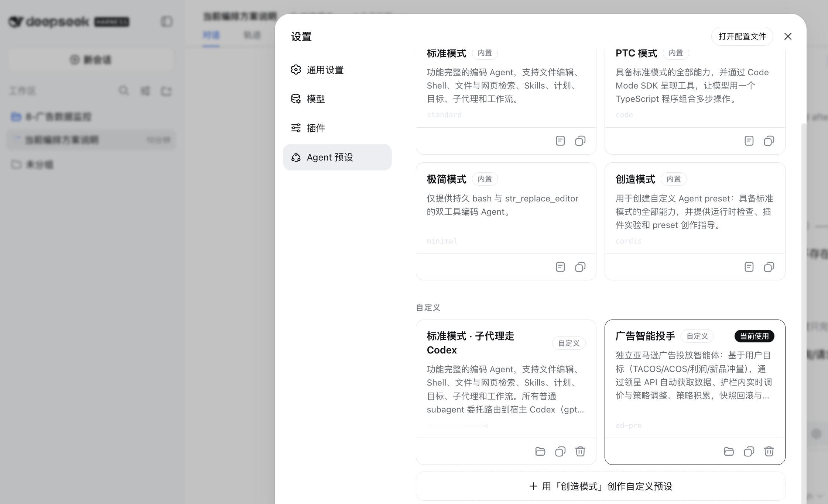
Task: Click the 内置 tag beside 创造模式
Action: tap(673, 179)
